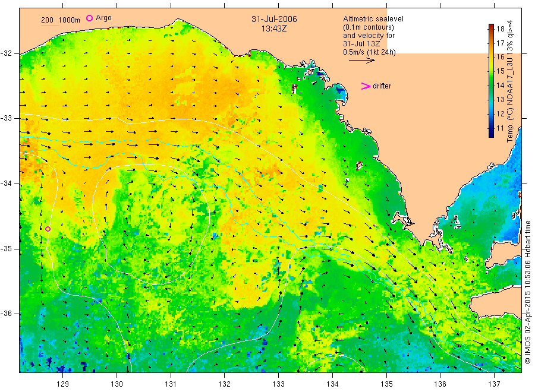Click the 'and velocity for' legend line

coord(369,36)
